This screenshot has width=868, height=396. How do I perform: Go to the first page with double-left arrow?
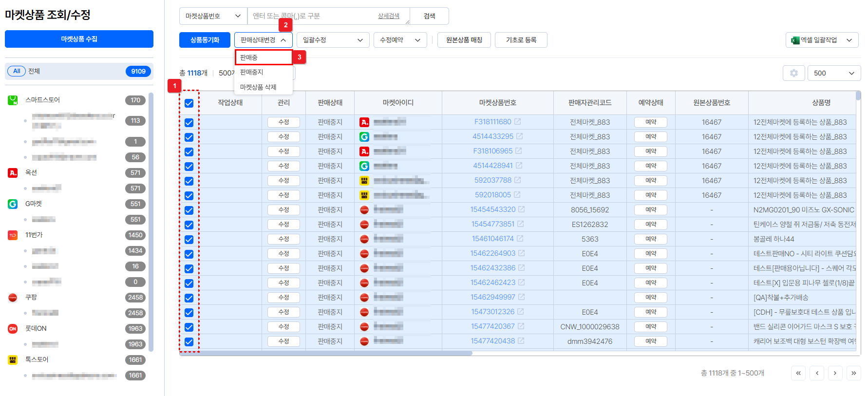tap(798, 373)
